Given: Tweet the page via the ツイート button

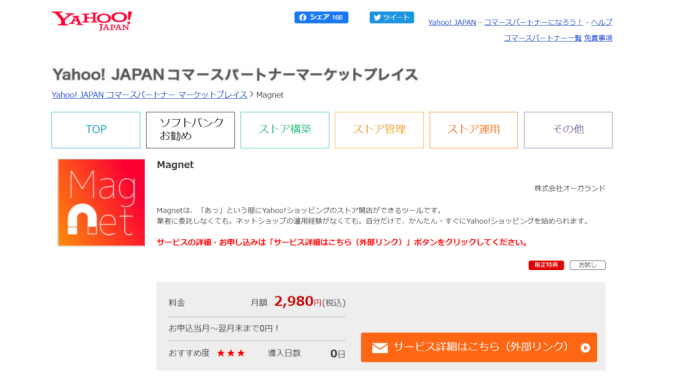Looking at the screenshot, I should (x=391, y=17).
